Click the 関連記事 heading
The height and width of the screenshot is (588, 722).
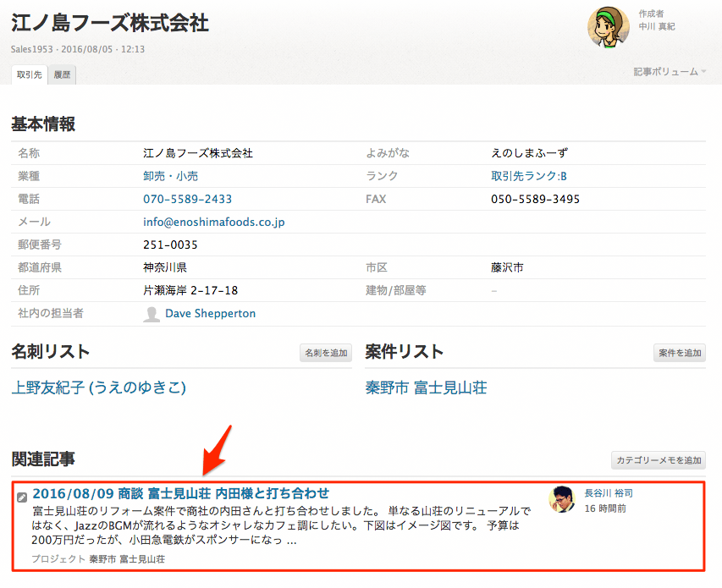pos(43,459)
